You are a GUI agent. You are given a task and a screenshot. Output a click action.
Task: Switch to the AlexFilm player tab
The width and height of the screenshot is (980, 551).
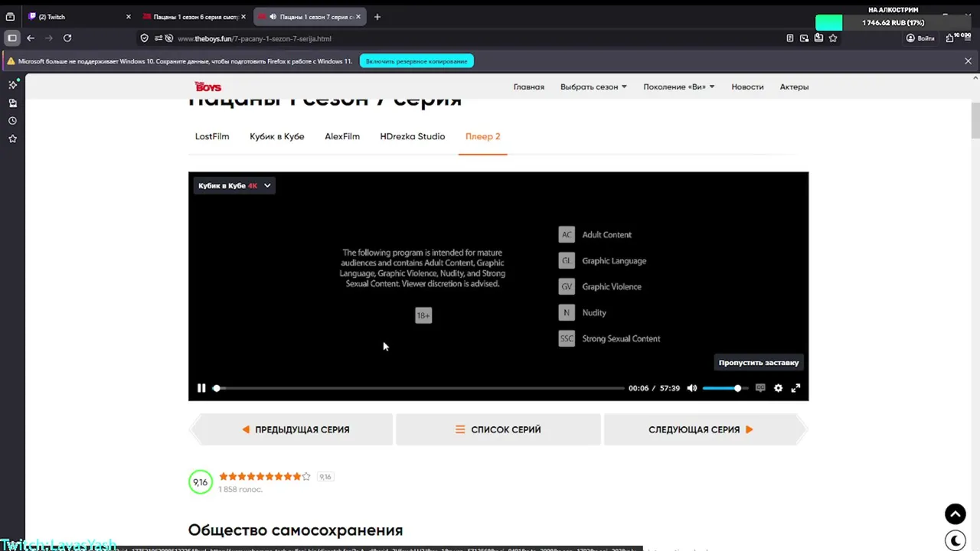(342, 136)
